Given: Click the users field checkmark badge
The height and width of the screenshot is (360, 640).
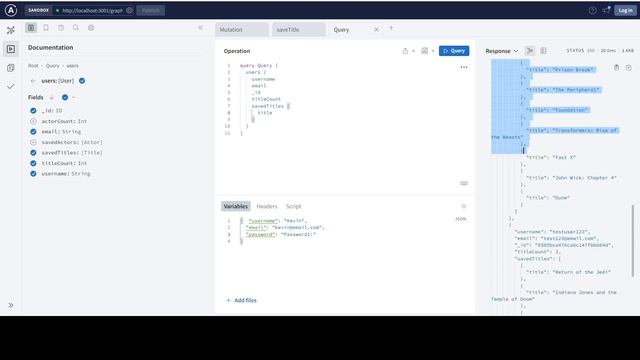Looking at the screenshot, I should pyautogui.click(x=82, y=81).
